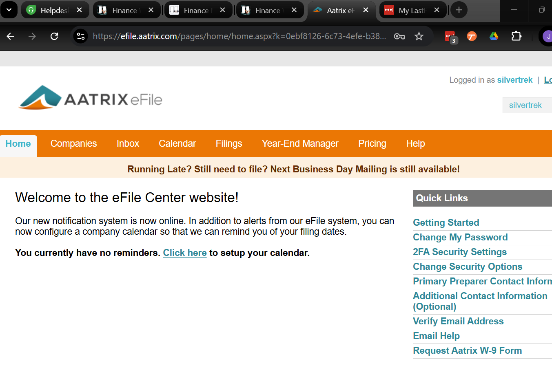Click the orange extension icon in the toolbar
Image resolution: width=552 pixels, height=392 pixels.
(x=472, y=36)
